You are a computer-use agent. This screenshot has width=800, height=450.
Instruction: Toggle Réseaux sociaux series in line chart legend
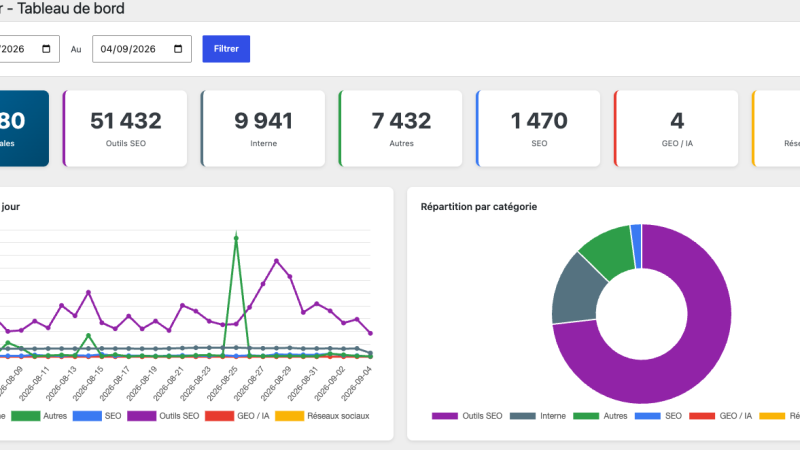[322, 416]
